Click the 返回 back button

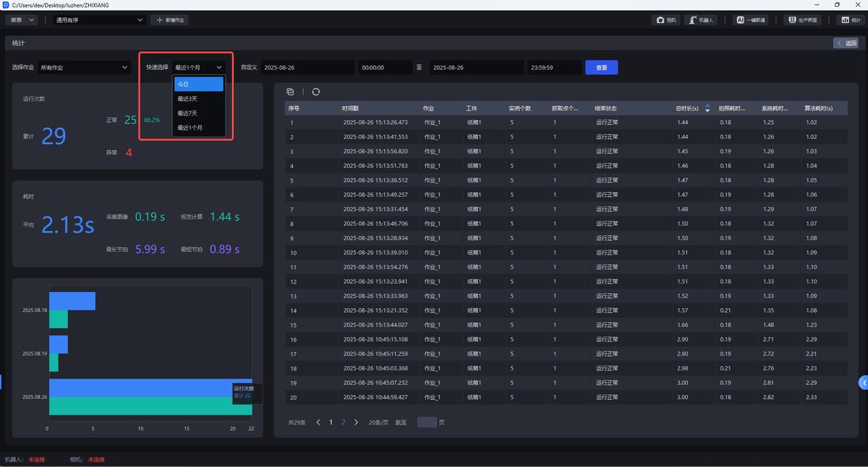pos(846,43)
